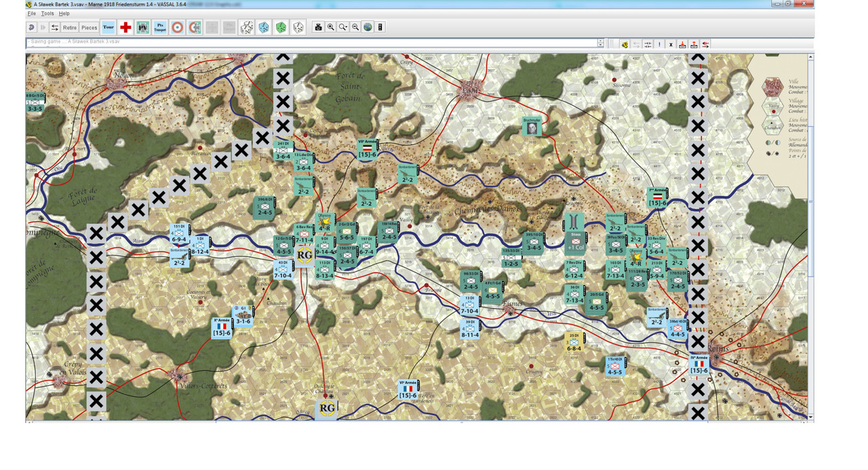Select the 8 Gr/R DI 3-3-5 counter
This screenshot has width=868, height=470.
tap(35, 102)
